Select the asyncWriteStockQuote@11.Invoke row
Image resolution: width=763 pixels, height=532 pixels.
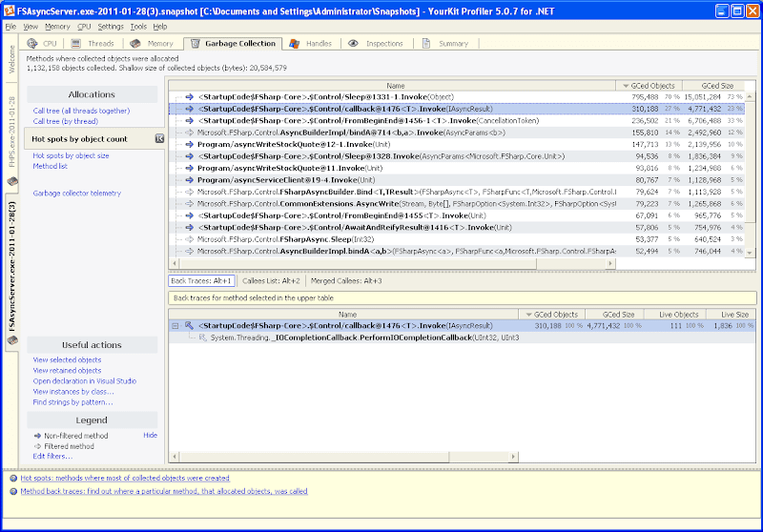coord(458,168)
